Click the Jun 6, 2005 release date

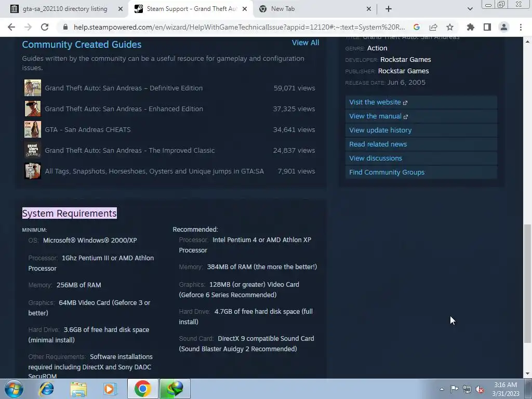(406, 83)
